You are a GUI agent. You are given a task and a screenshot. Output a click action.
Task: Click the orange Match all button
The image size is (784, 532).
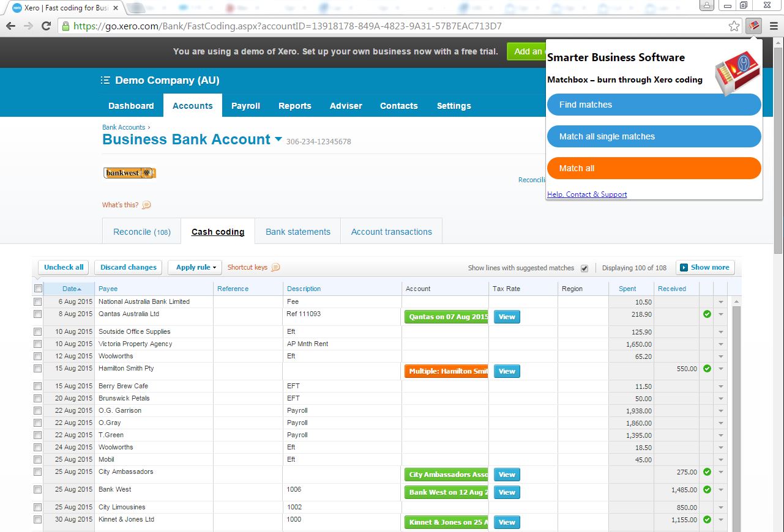point(654,168)
